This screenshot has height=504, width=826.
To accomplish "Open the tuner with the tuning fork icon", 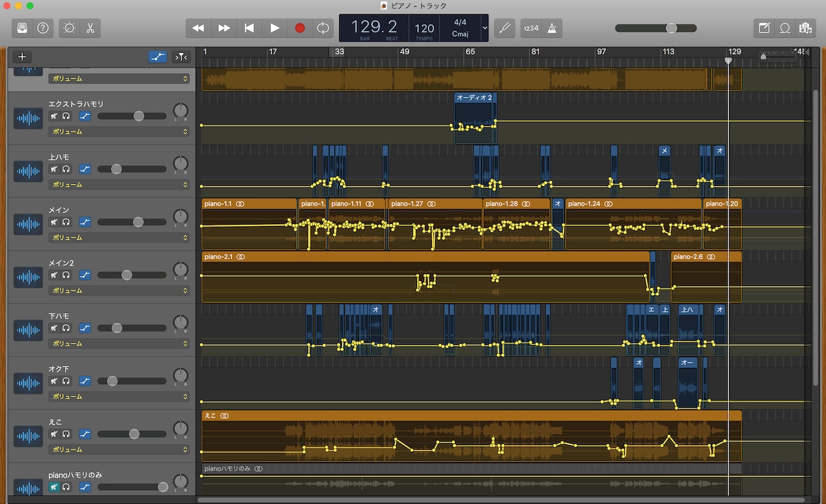I will [504, 28].
